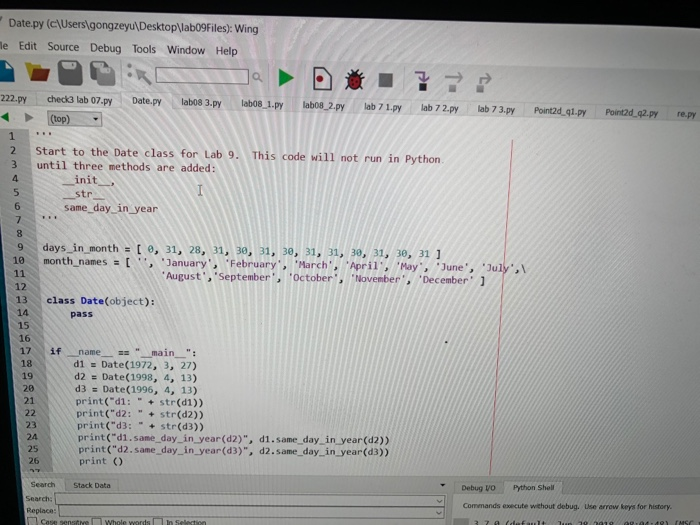Image resolution: width=700 pixels, height=525 pixels.
Task: Switch to Date.py tab
Action: pos(146,101)
